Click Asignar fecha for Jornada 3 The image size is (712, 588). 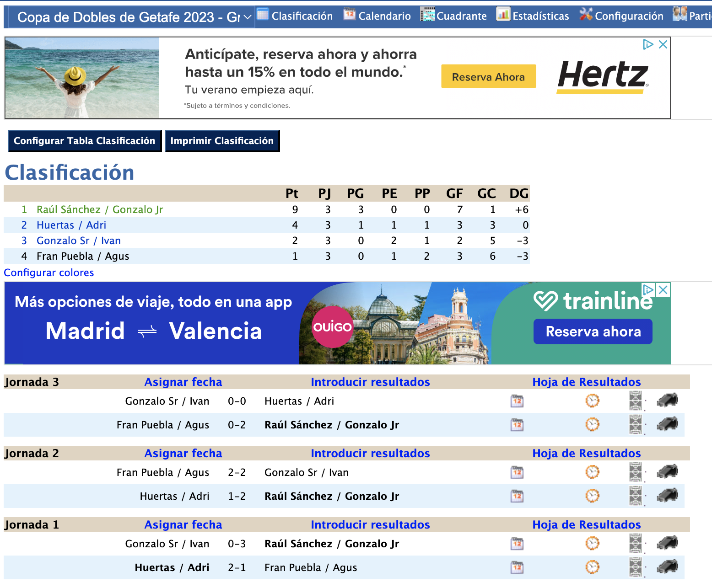pos(183,382)
